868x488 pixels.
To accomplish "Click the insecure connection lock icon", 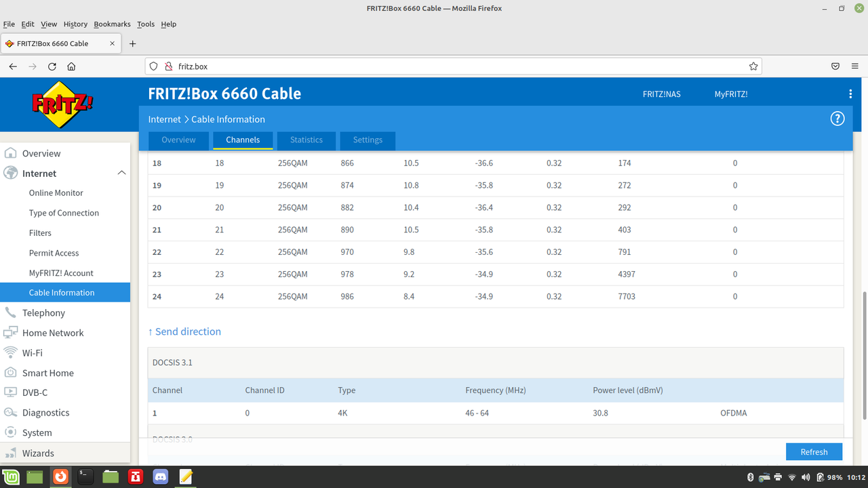I will (x=169, y=66).
